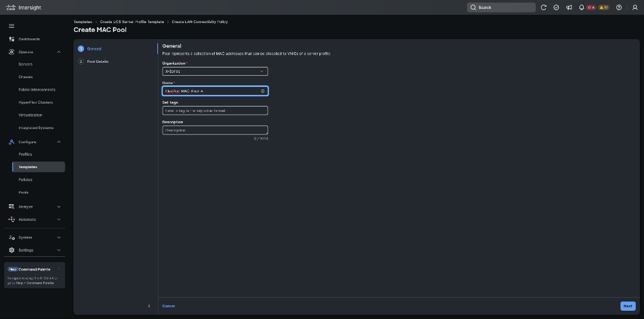This screenshot has width=644, height=319.
Task: Open the user profile icon
Action: (x=635, y=8)
